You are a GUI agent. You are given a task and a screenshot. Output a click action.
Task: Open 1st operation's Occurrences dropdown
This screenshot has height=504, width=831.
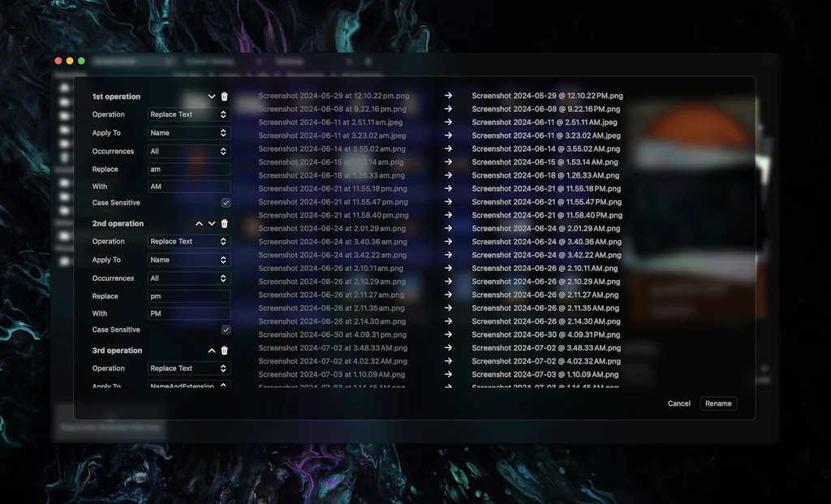(188, 152)
